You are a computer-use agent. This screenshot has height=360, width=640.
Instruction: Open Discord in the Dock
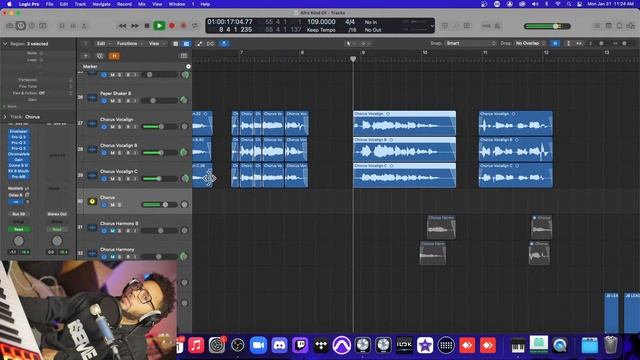point(279,345)
